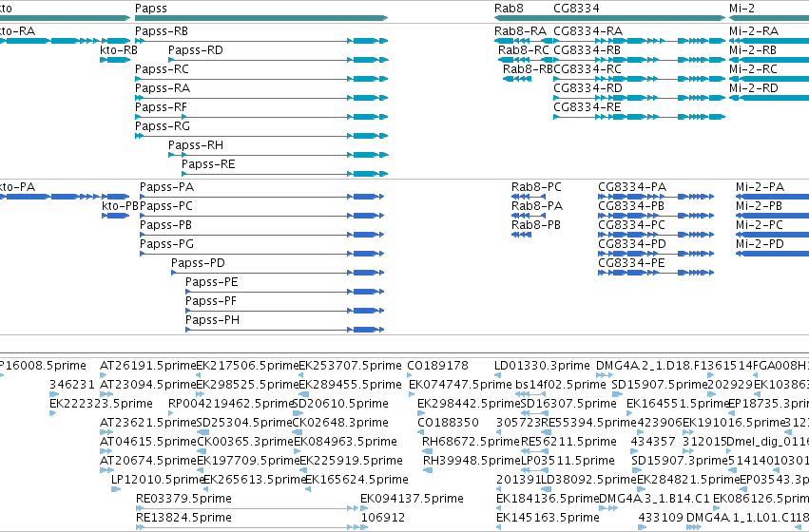Click EST LD01330.3prime
Image resolution: width=809 pixels, height=532 pixels.
coord(542,366)
